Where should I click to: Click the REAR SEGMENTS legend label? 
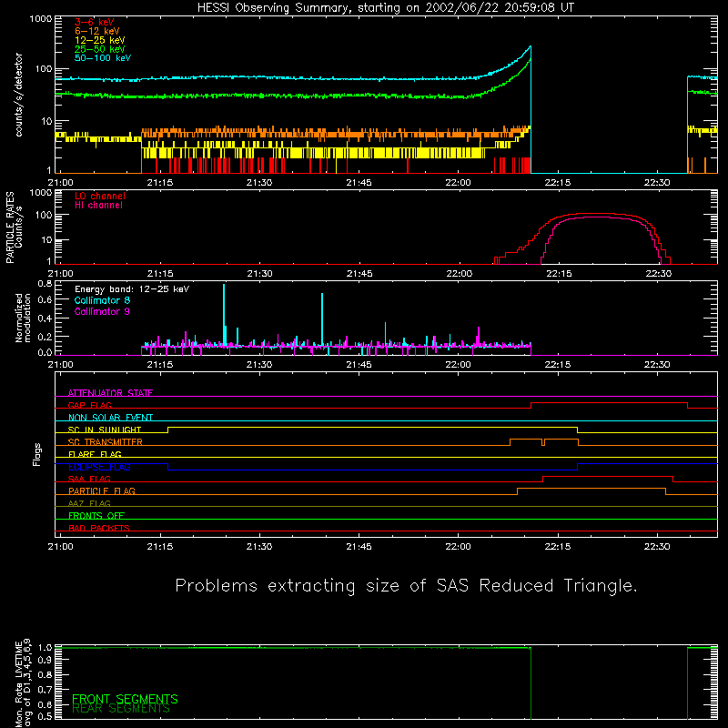[121, 709]
